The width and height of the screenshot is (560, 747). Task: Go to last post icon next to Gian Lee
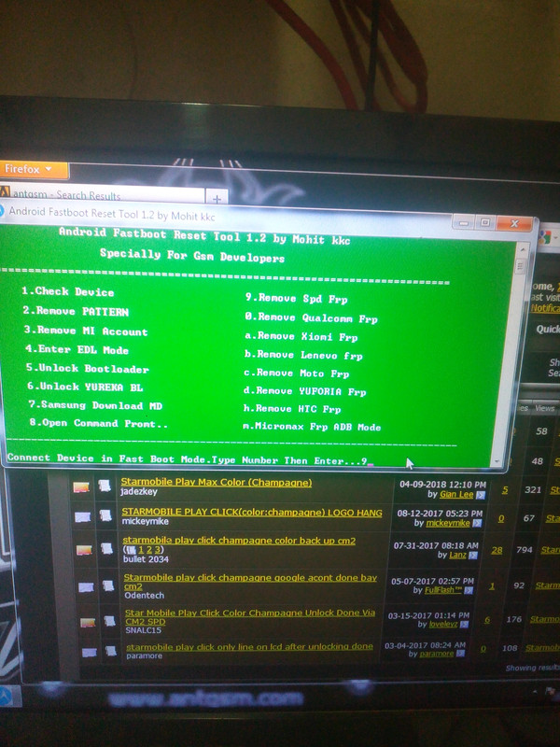[x=481, y=495]
